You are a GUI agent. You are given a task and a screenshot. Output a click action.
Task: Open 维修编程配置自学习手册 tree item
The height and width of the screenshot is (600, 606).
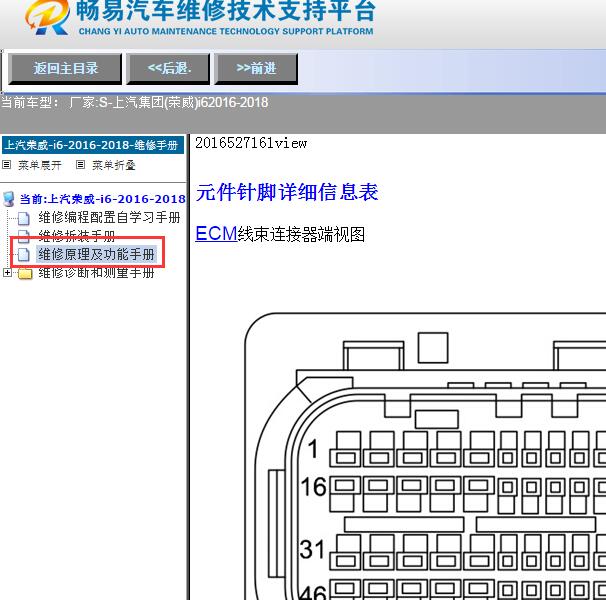109,217
